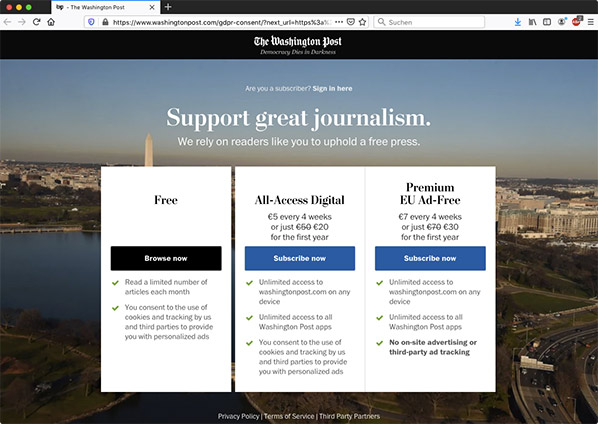Click The Washington Post logo

298,41
